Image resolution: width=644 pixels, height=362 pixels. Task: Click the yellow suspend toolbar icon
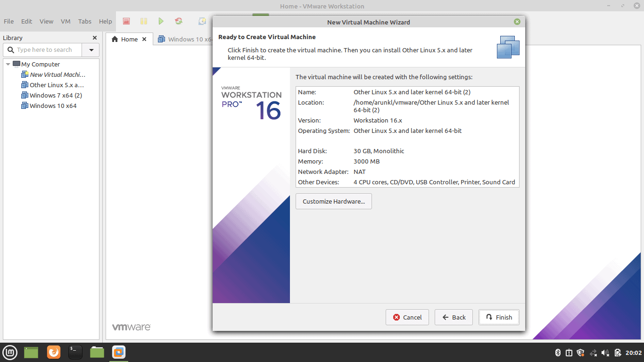[144, 21]
